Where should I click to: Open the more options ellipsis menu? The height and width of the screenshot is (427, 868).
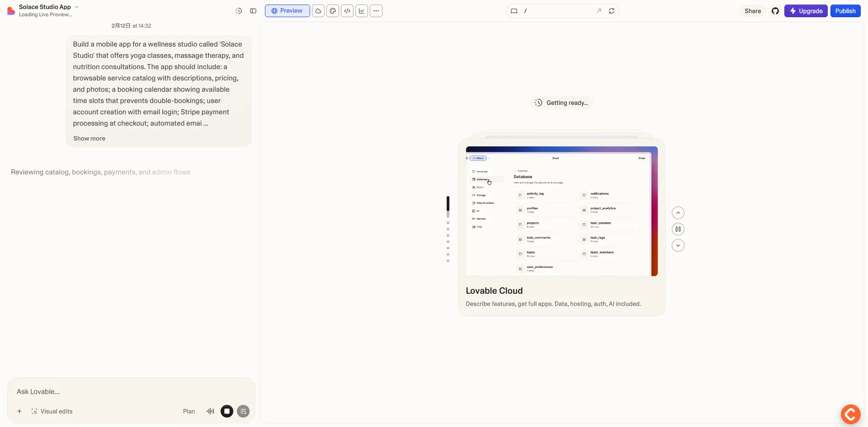pyautogui.click(x=376, y=11)
